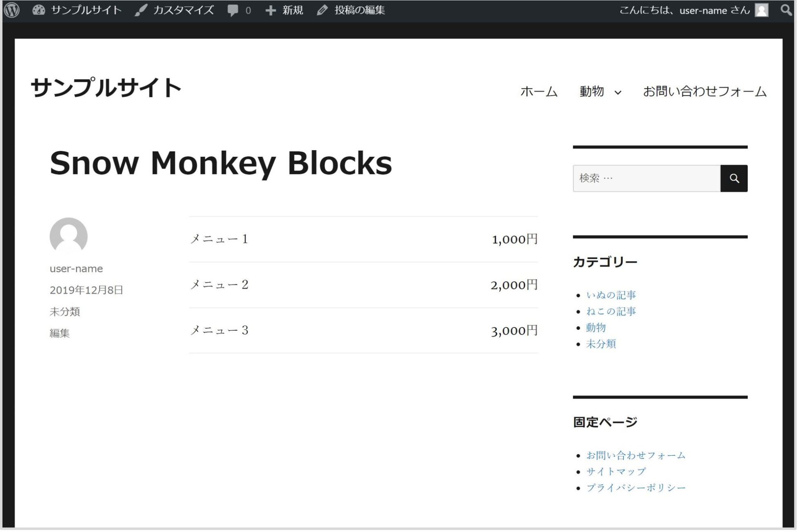
Task: Click the author avatar next to user-name
Action: [68, 236]
